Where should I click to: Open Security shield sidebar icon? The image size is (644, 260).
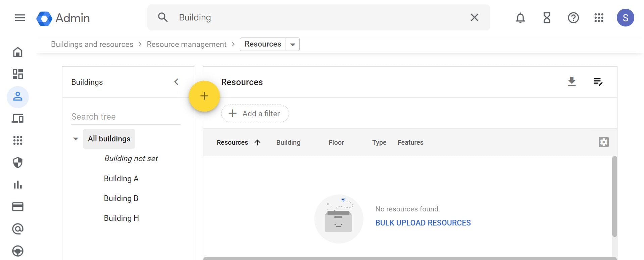pyautogui.click(x=18, y=162)
